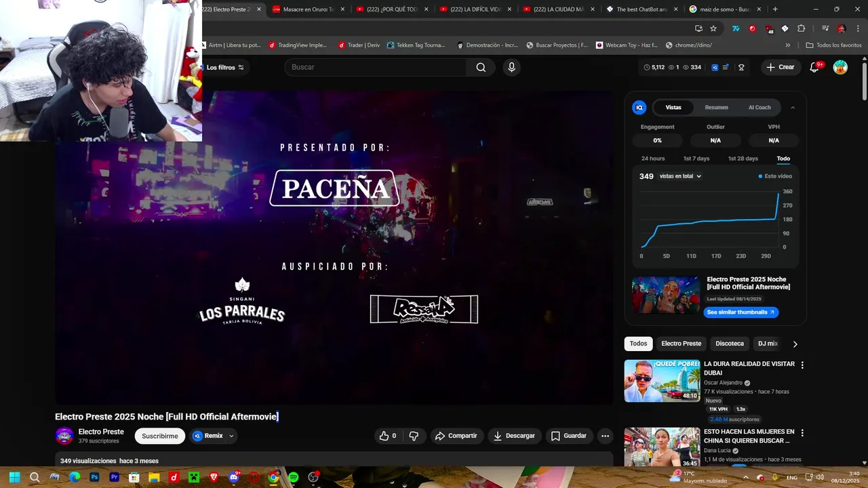Select the Todos filter chip
This screenshot has height=488, width=868.
pos(638,344)
